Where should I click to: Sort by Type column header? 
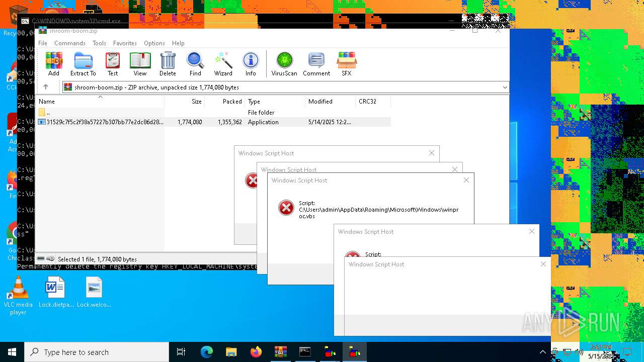(x=275, y=102)
